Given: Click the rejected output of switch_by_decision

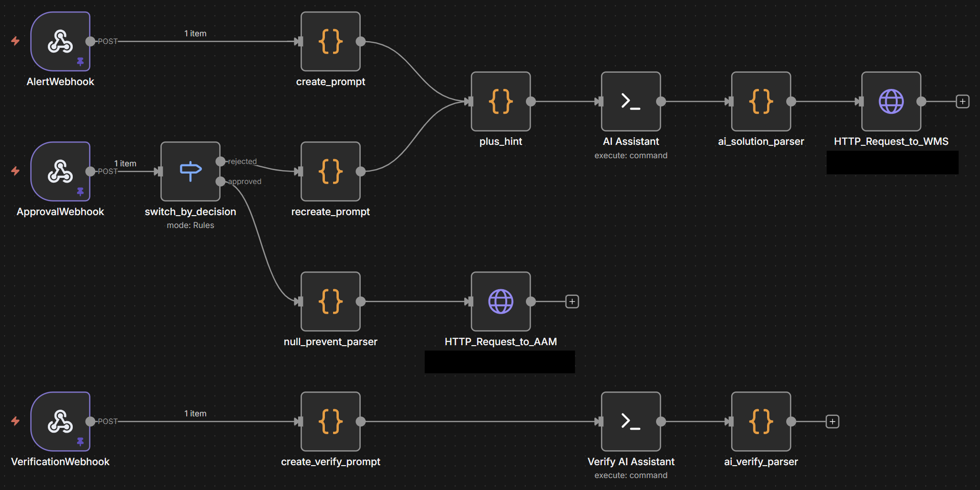Looking at the screenshot, I should click(x=221, y=162).
